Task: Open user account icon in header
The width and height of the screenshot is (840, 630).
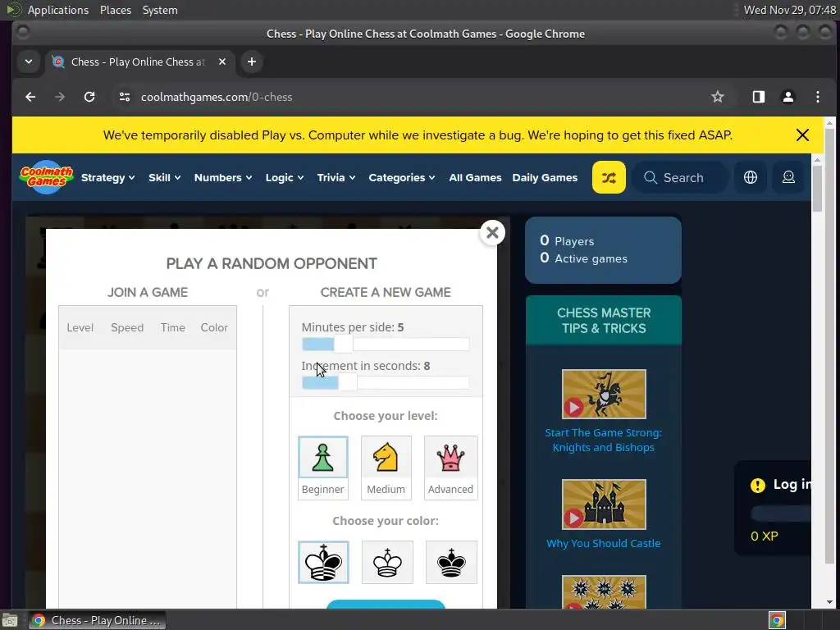Action: (x=788, y=177)
